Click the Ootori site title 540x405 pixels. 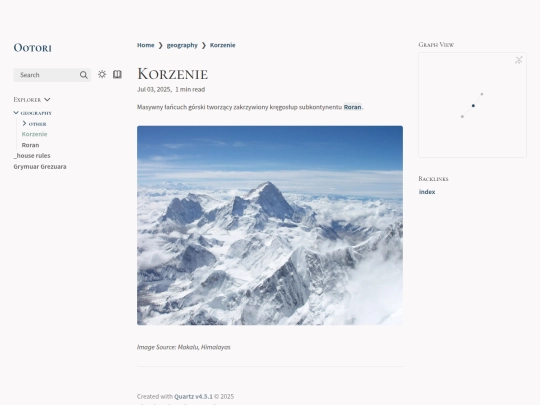pos(33,48)
